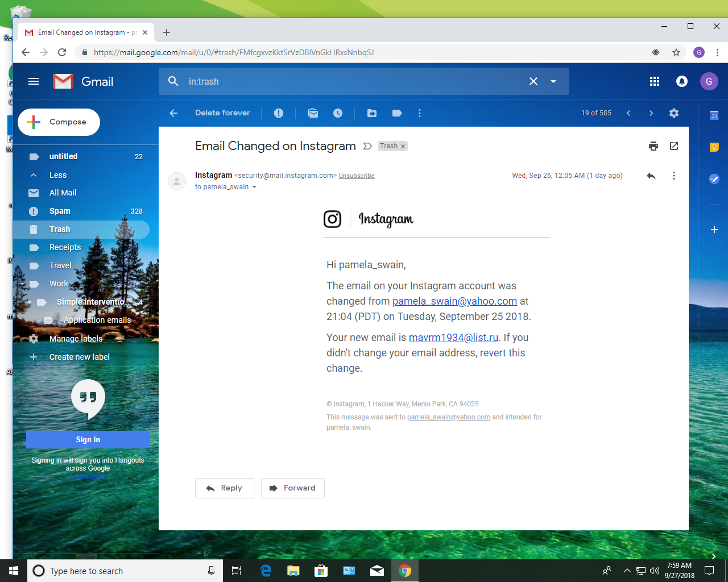Mark the email as unread
This screenshot has height=582, width=728.
click(x=313, y=113)
